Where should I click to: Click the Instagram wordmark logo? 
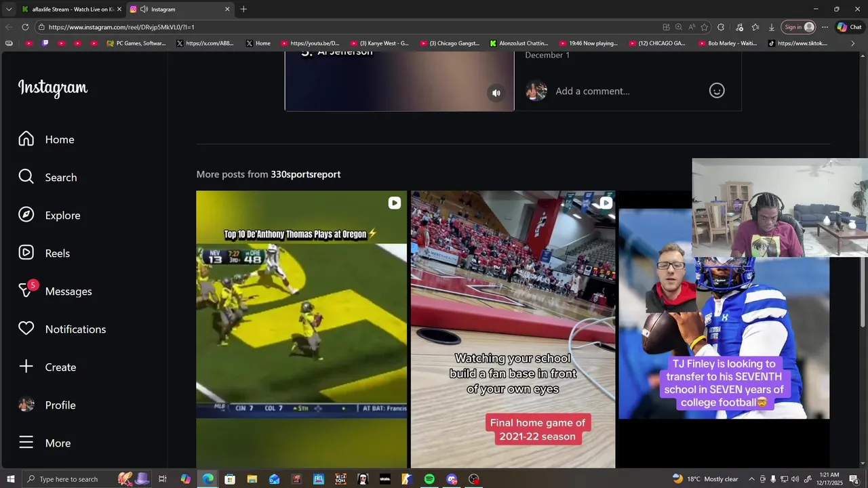coord(53,88)
